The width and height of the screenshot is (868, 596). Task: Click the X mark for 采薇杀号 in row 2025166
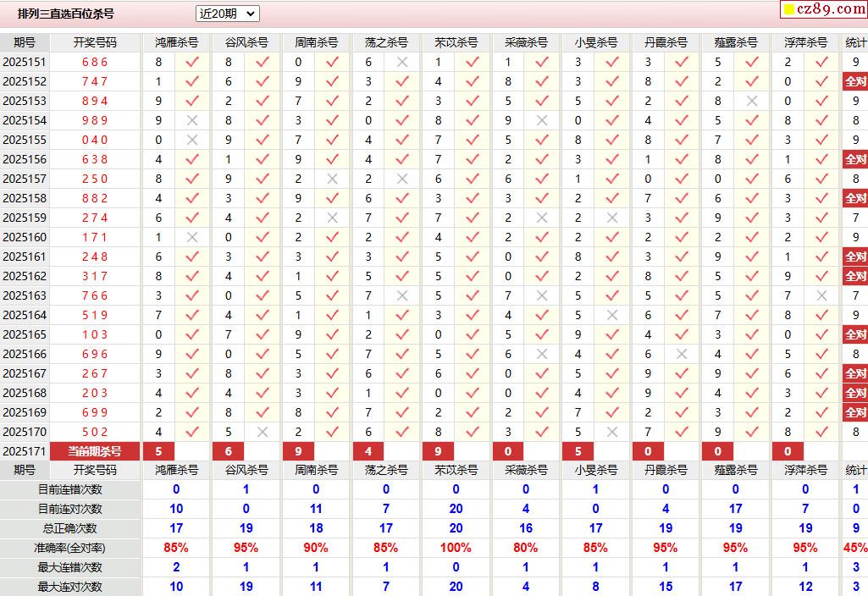tap(542, 354)
